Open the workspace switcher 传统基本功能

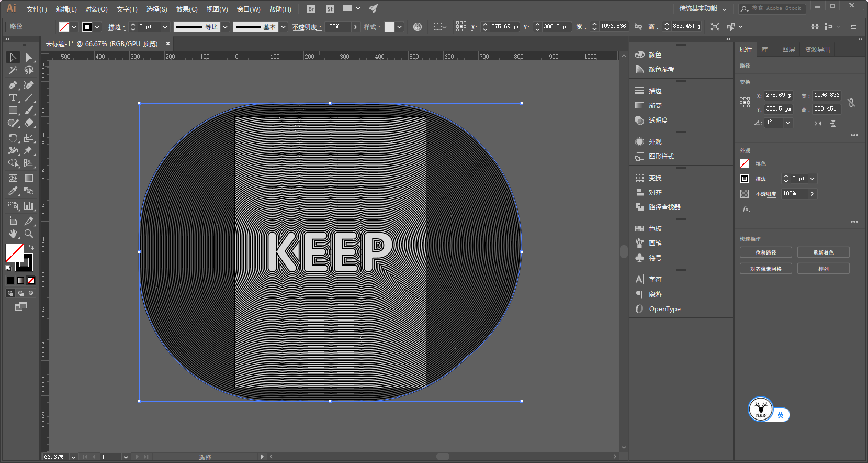703,8
